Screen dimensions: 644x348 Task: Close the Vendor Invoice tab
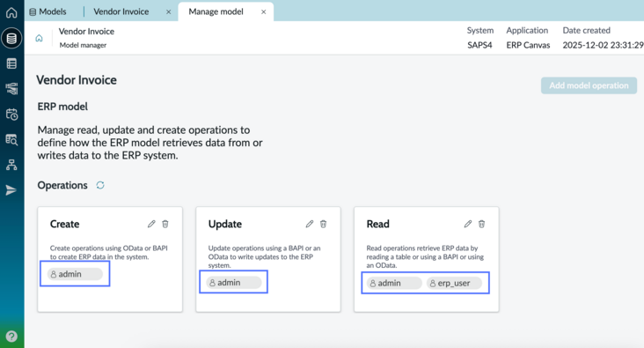click(168, 12)
